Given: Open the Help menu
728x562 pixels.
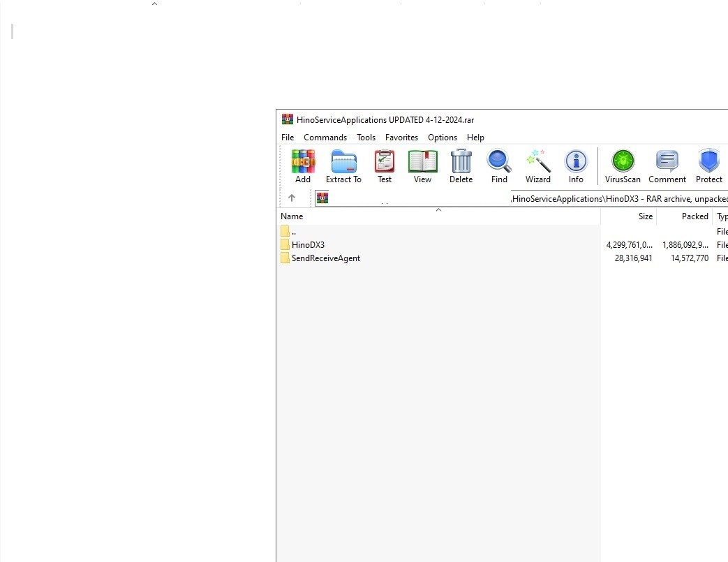Looking at the screenshot, I should click(x=475, y=138).
